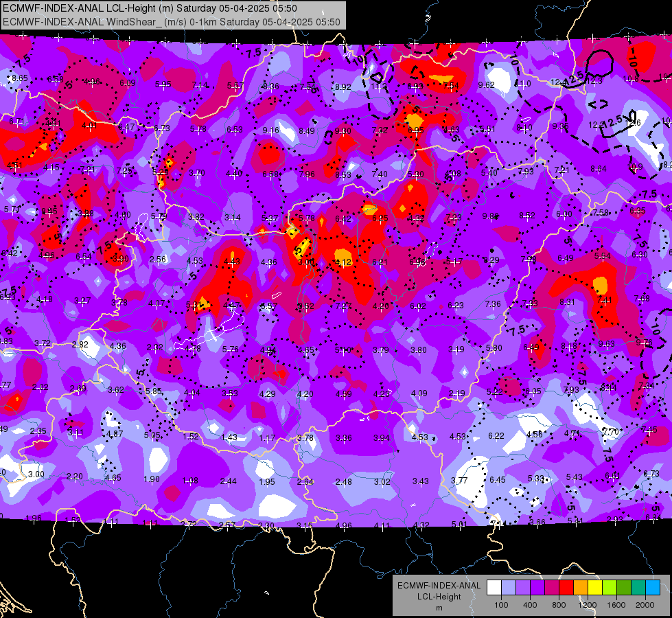The image size is (672, 618).
Task: Click the wind shear value '7.25'
Action: [124, 171]
